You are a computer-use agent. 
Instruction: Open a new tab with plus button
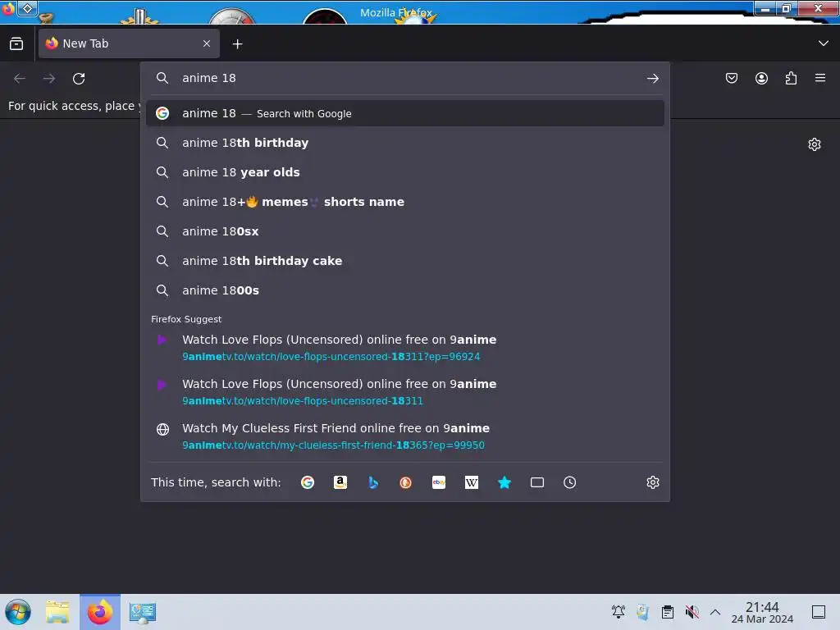237,44
